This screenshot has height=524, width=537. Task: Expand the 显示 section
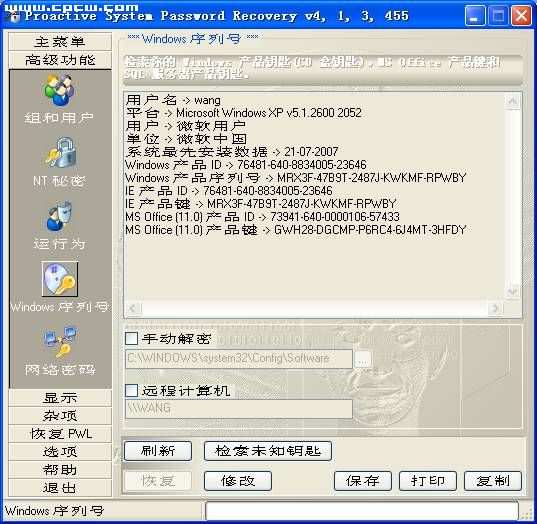click(x=60, y=398)
